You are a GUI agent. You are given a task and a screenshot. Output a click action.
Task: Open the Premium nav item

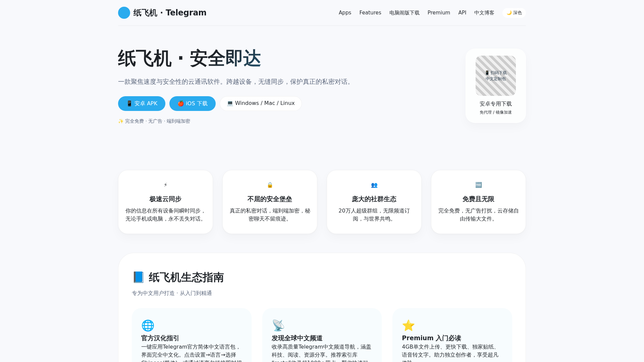439,13
